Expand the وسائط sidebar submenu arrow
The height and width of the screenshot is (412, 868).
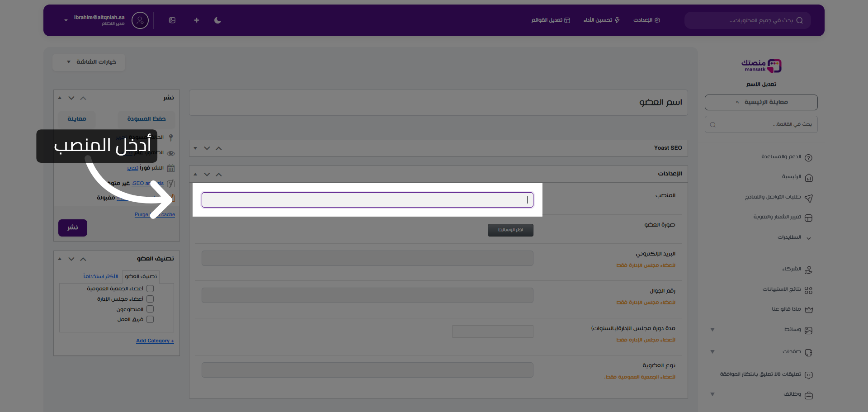click(x=712, y=330)
